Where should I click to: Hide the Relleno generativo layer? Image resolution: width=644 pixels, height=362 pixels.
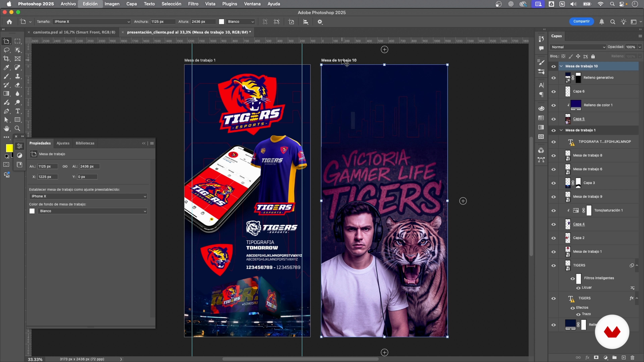point(553,78)
